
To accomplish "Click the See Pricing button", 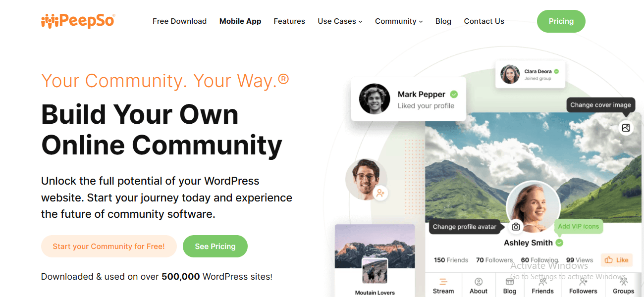I will click(215, 246).
